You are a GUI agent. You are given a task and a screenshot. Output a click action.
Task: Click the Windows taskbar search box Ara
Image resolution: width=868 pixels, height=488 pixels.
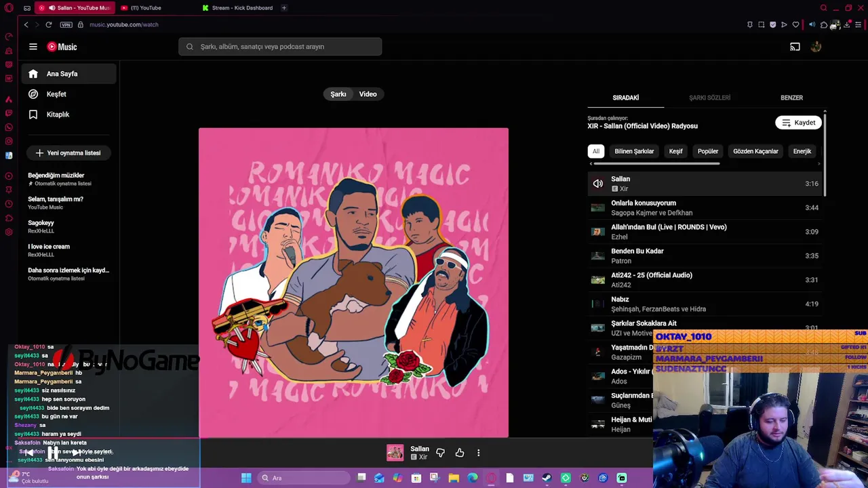(302, 478)
